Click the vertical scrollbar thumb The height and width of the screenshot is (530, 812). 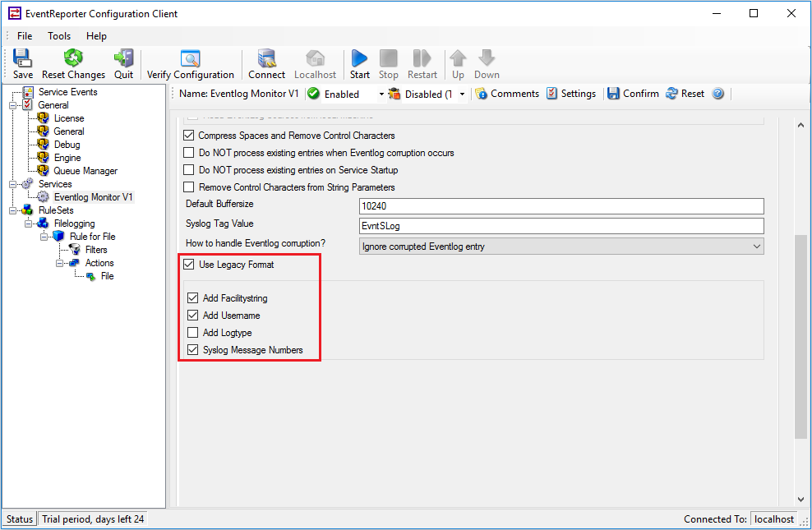click(800, 336)
